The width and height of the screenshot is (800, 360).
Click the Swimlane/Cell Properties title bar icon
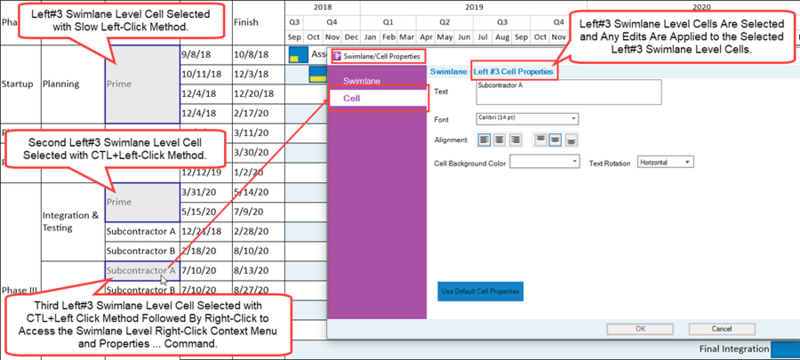click(x=337, y=56)
